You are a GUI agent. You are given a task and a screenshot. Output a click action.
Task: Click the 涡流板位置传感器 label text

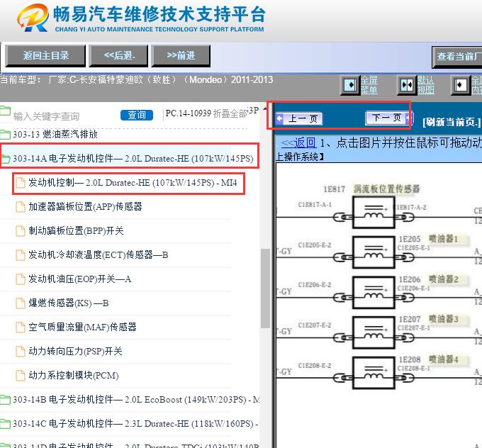point(386,189)
